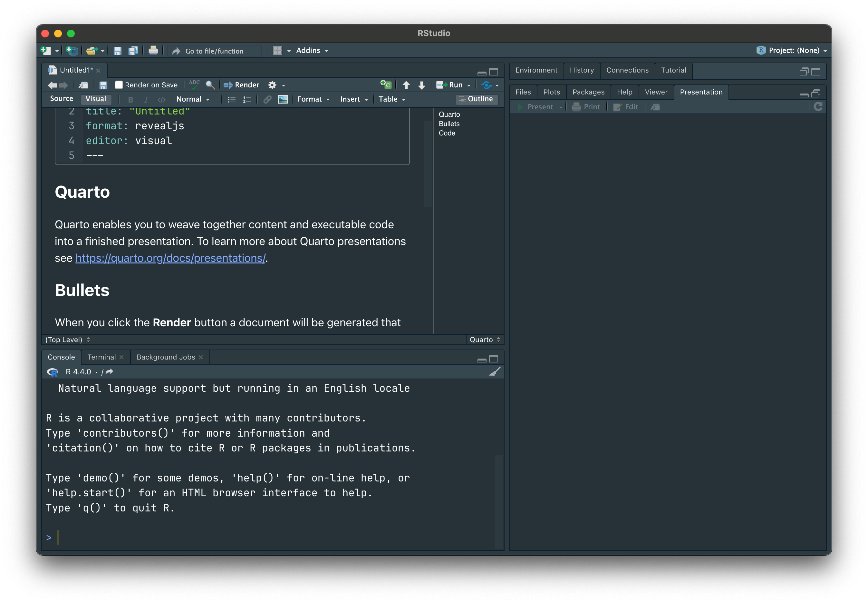Image resolution: width=868 pixels, height=603 pixels.
Task: Switch to the Terminal tab
Action: coord(101,357)
